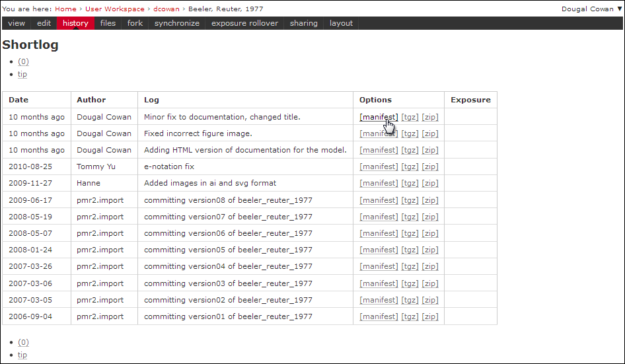Screen dimensions: 625x364
Task: Download tgz for version02 commit
Action: 410,300
